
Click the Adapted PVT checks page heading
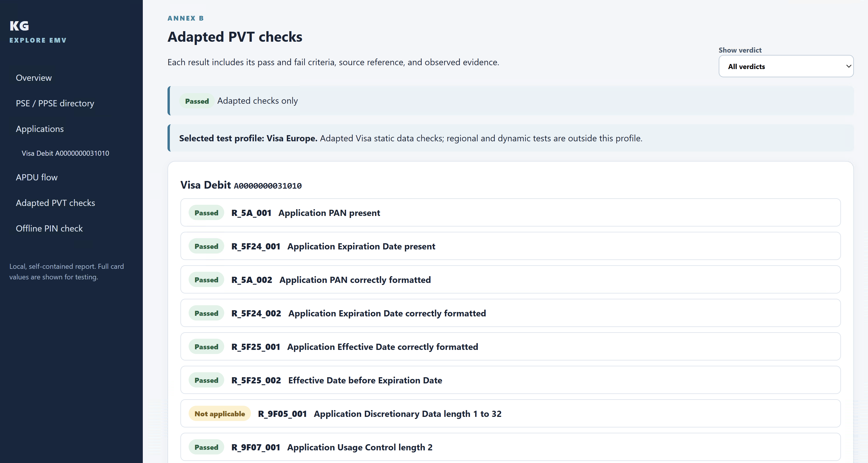pos(235,37)
